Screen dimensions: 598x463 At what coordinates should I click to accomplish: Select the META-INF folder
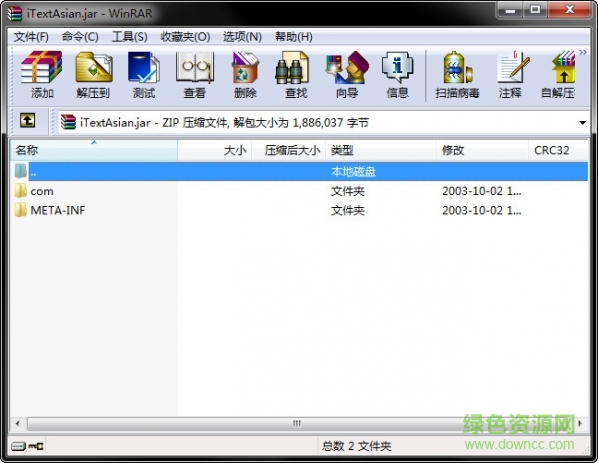click(x=58, y=210)
